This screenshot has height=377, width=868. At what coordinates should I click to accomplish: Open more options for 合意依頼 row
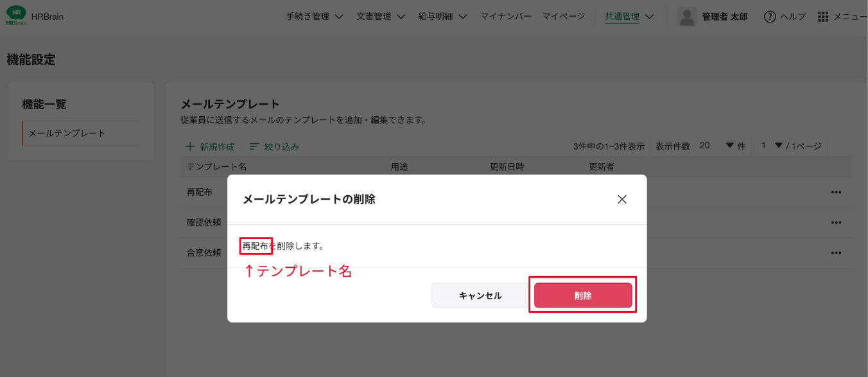point(836,252)
